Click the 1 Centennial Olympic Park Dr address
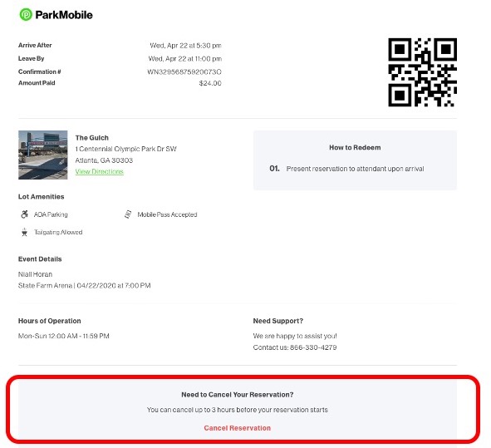 [x=126, y=149]
